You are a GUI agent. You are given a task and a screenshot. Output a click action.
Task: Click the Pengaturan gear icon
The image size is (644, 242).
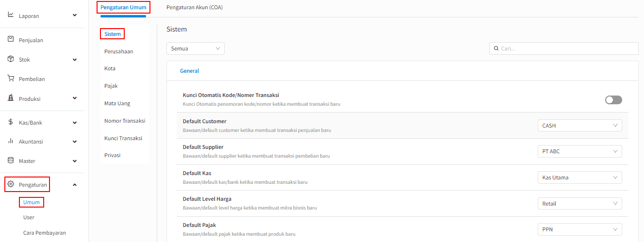(11, 184)
